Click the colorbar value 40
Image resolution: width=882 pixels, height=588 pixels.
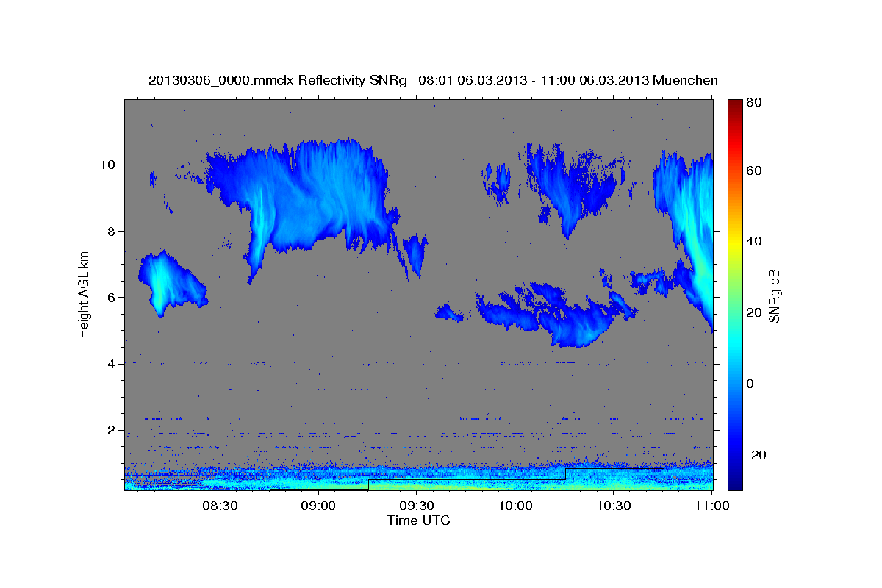click(x=756, y=241)
